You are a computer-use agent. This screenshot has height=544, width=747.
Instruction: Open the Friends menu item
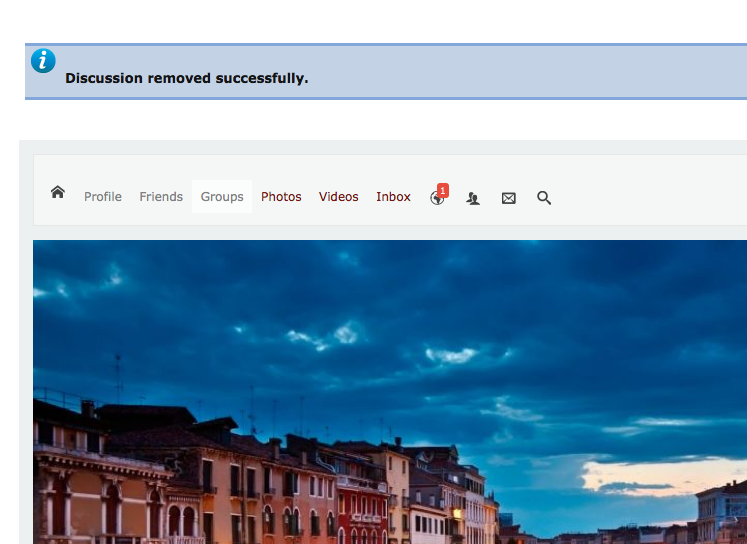tap(161, 197)
